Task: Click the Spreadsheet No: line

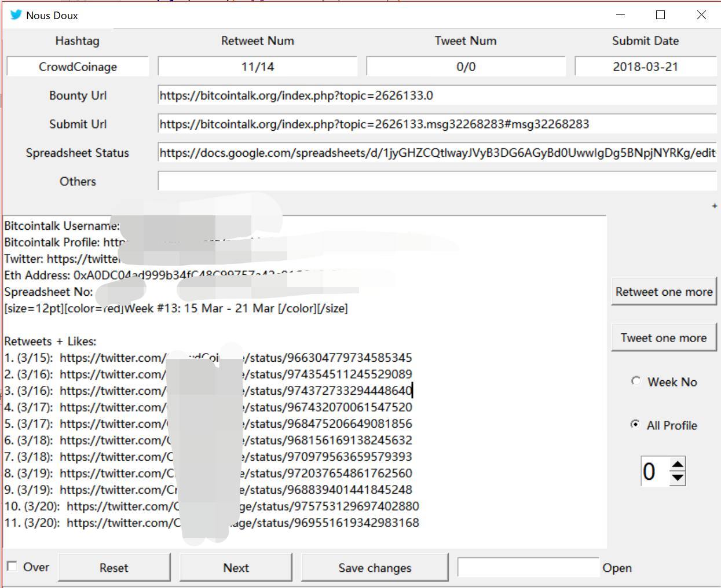Action: pos(49,292)
